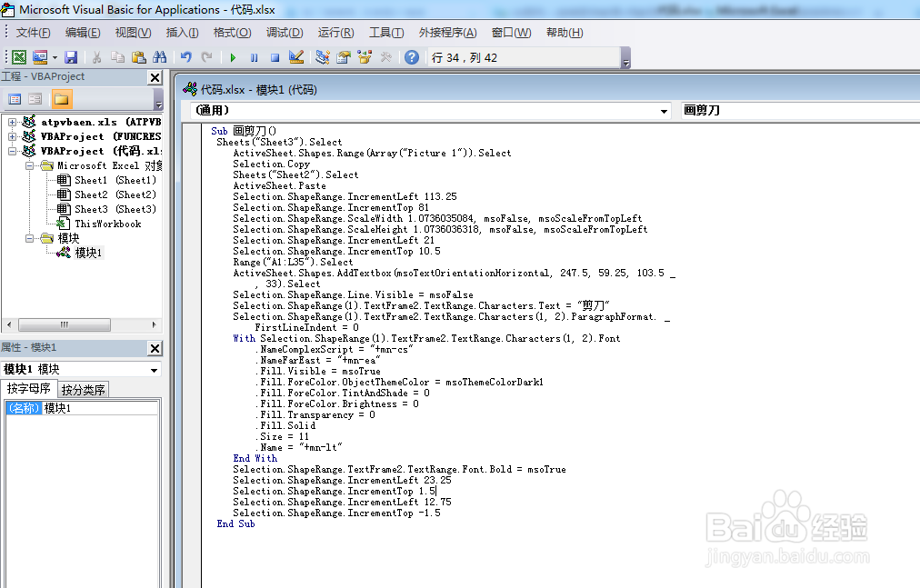Open the 工具(T) menu
The height and width of the screenshot is (588, 920).
click(x=386, y=33)
